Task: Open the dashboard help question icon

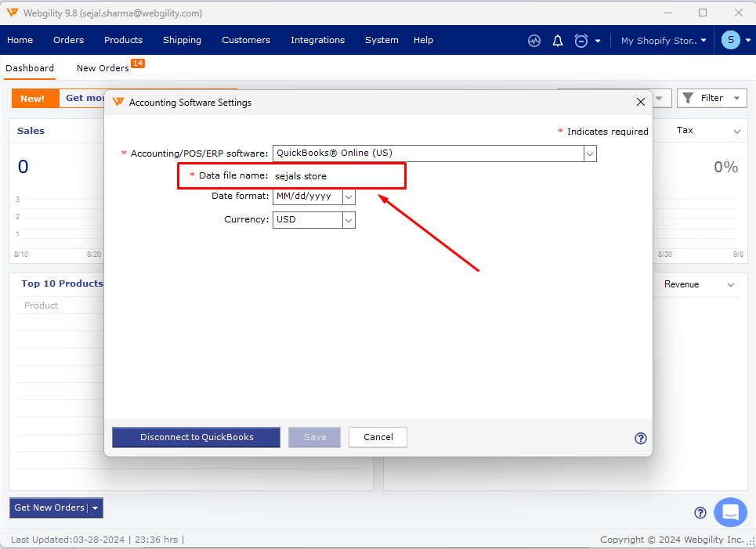Action: (700, 513)
